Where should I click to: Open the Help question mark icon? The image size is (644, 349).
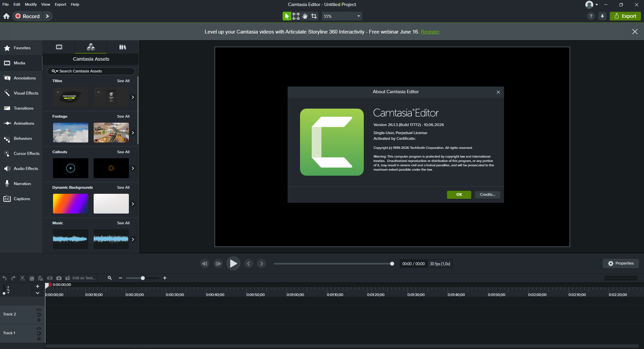[x=591, y=16]
